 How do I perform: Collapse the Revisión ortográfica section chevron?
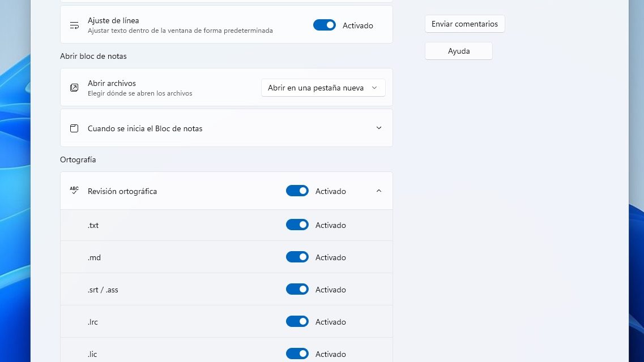pos(379,191)
